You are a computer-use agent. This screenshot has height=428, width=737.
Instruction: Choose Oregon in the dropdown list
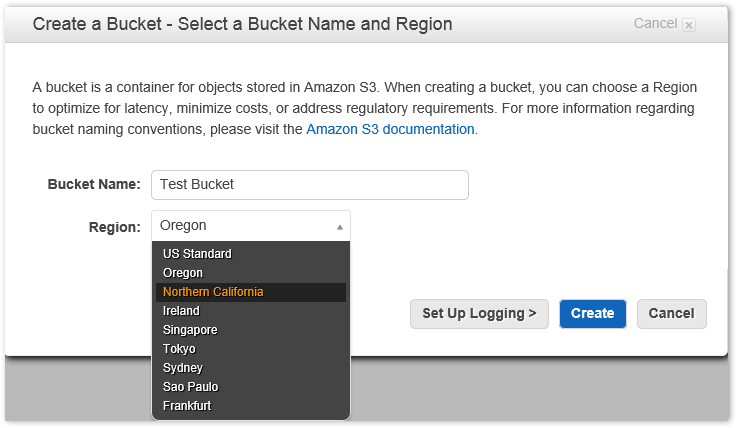pos(183,273)
